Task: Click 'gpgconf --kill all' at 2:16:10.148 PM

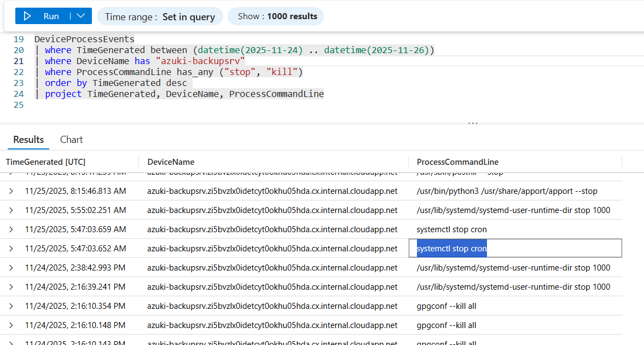Action: pyautogui.click(x=446, y=325)
